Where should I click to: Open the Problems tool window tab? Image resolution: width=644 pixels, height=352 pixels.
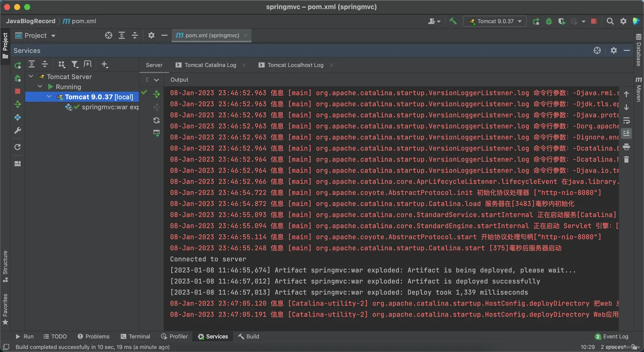click(x=93, y=336)
